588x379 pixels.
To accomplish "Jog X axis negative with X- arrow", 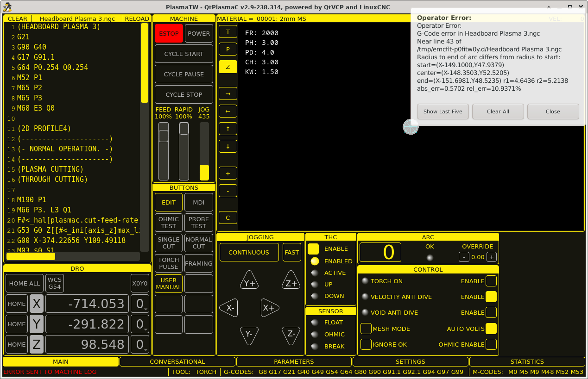I will click(x=228, y=308).
